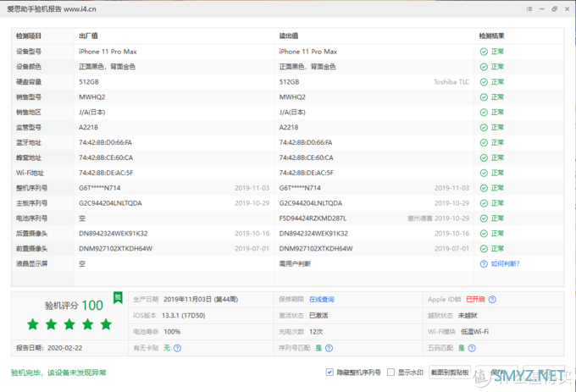Select read Wi-Fi address 74:42:8B:DE:AC:5F

[307, 173]
